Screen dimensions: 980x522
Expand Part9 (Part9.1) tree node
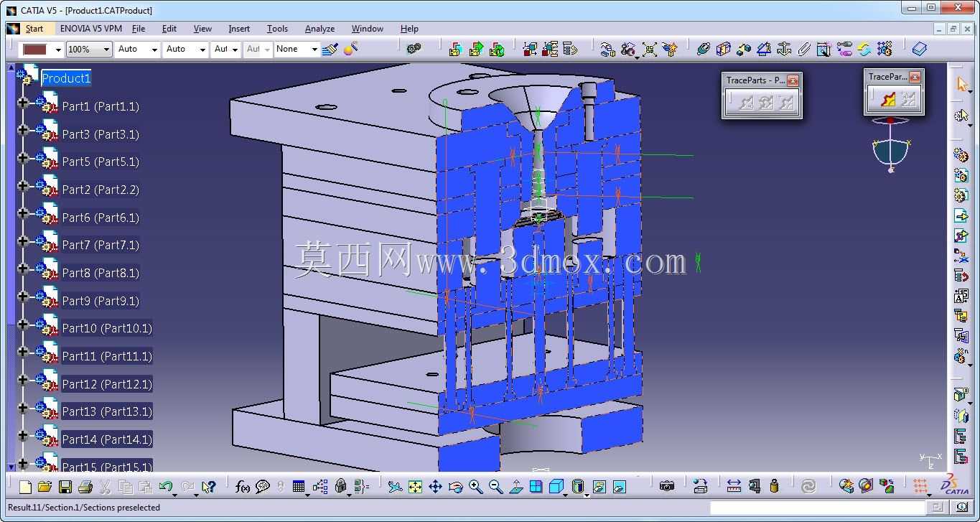[x=23, y=297]
